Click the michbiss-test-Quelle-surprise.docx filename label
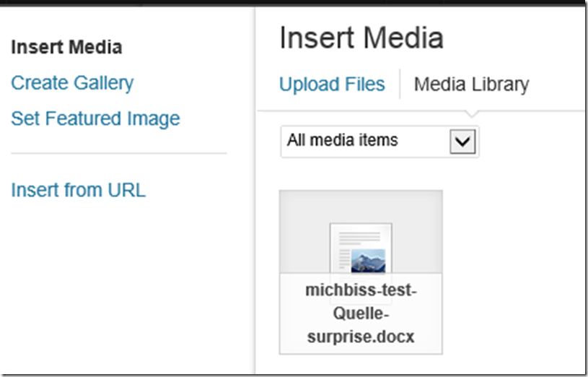588x377 pixels. point(361,315)
